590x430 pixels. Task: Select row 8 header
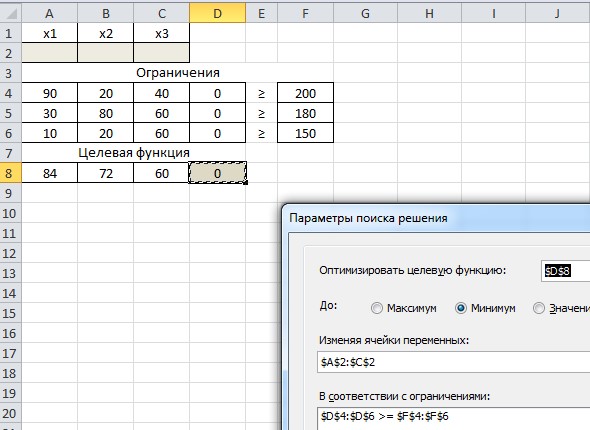11,173
